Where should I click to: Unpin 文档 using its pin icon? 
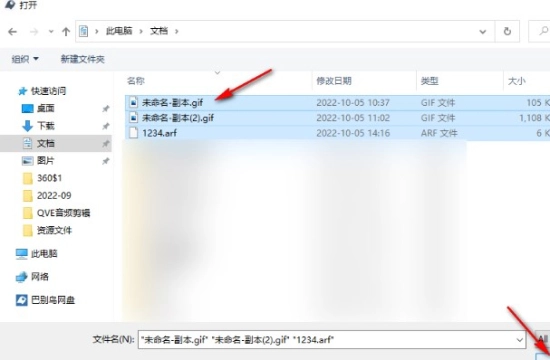[x=106, y=144]
